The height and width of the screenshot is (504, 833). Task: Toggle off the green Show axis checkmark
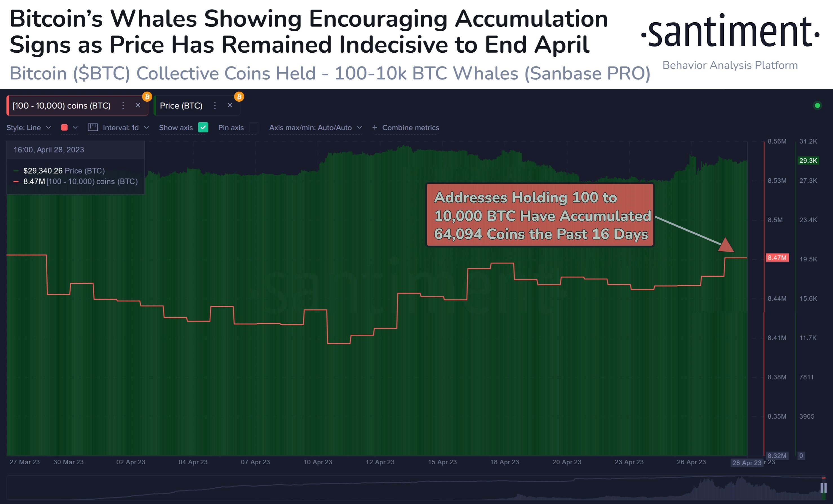pos(203,128)
